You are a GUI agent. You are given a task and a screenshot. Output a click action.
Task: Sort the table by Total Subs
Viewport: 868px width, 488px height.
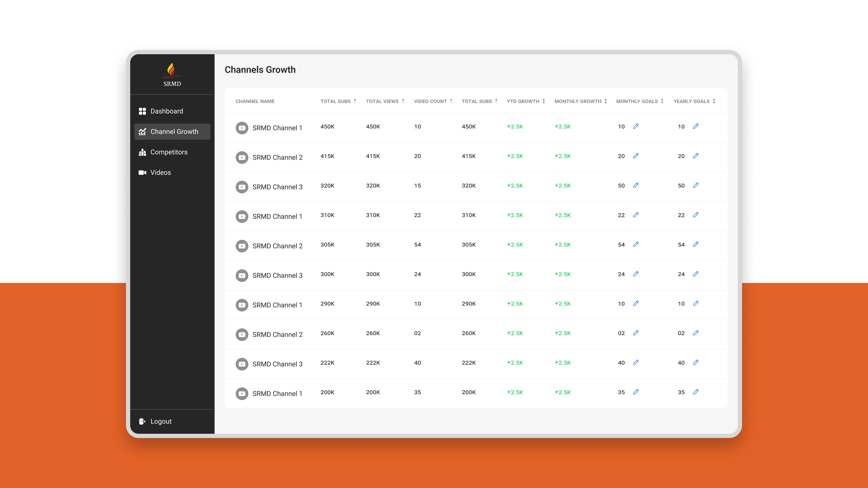tap(355, 101)
